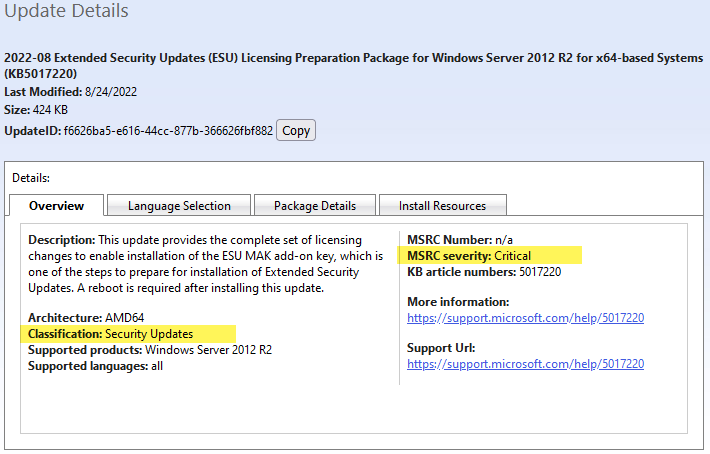Click the Copy button next to UpdateID

[x=296, y=130]
